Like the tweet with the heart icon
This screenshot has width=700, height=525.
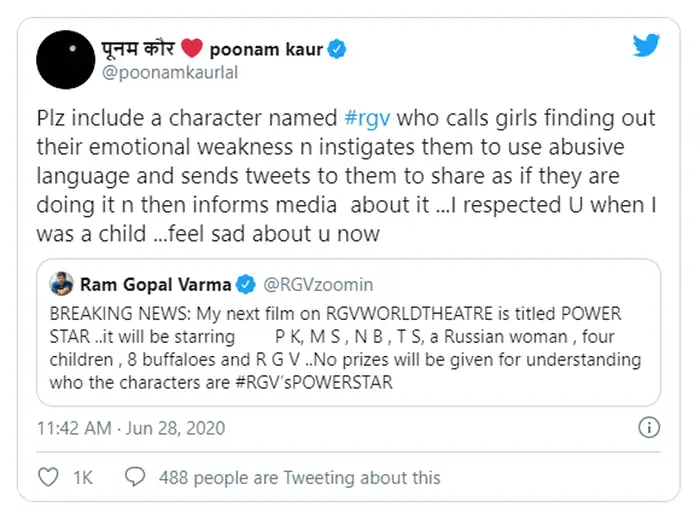(47, 478)
